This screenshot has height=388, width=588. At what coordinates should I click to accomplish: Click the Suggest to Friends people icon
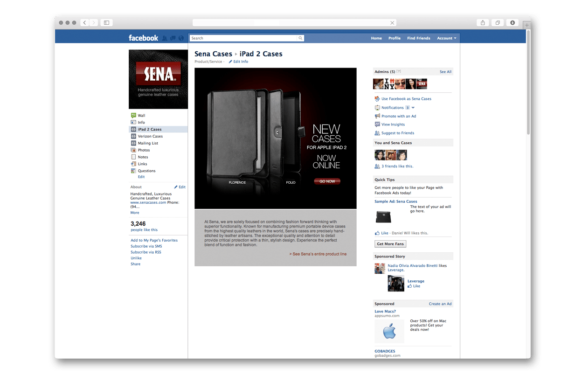coord(377,133)
